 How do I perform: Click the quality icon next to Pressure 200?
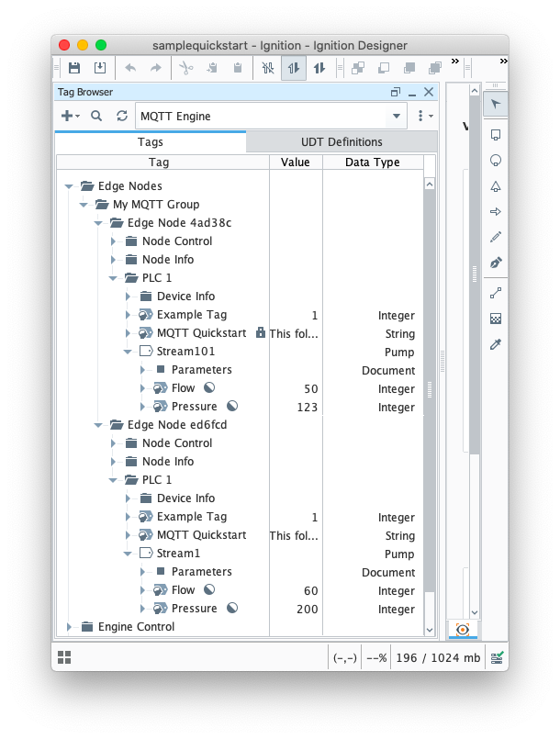click(x=232, y=608)
